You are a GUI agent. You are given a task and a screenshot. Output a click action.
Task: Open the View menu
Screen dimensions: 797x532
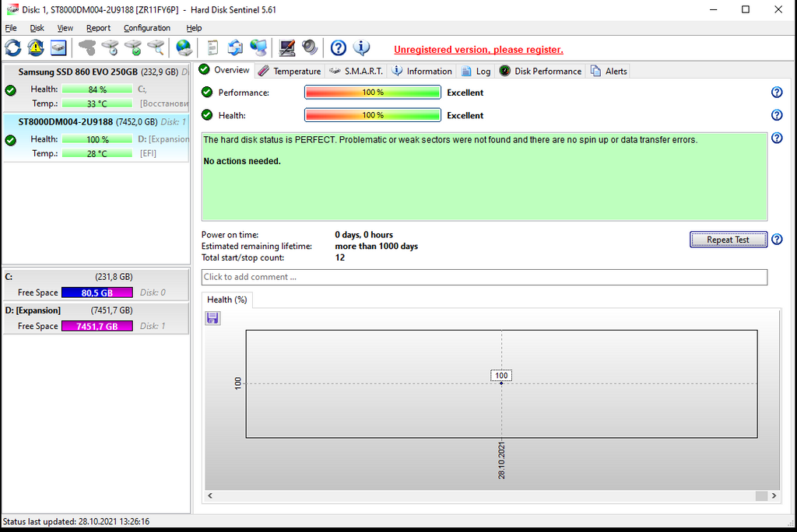point(65,28)
